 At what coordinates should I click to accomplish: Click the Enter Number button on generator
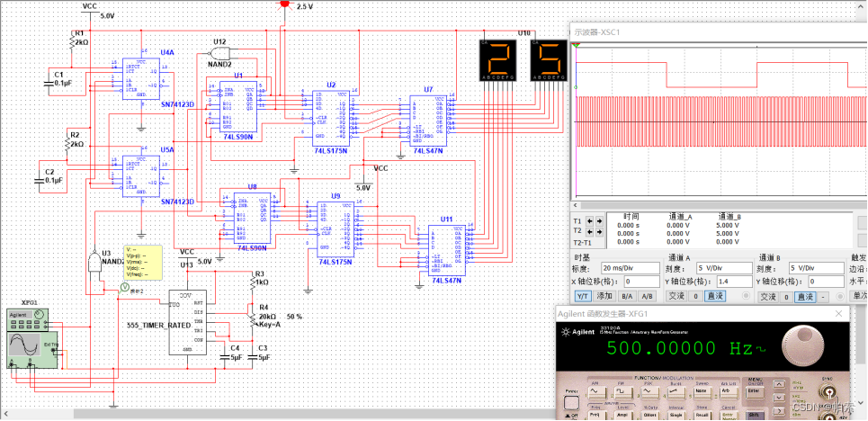tap(729, 415)
